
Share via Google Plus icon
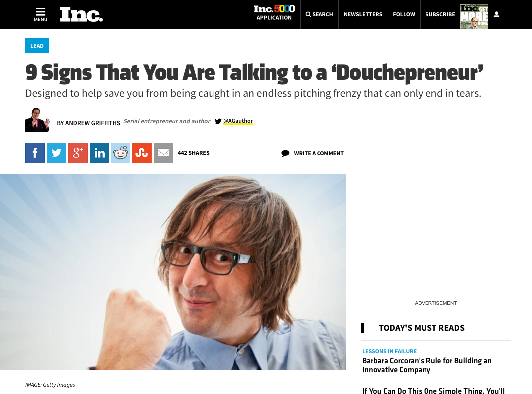pos(78,153)
